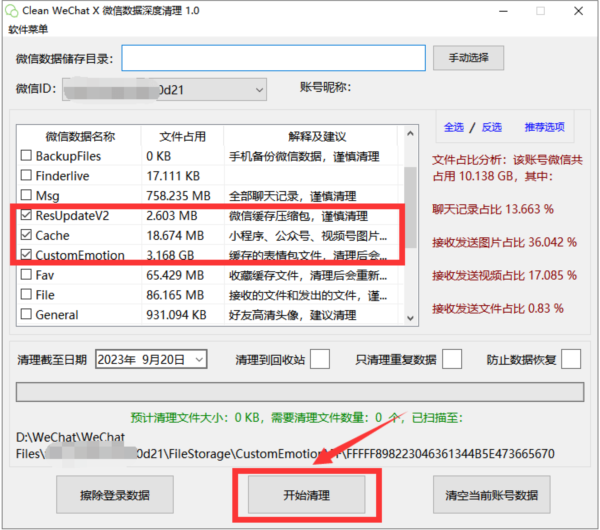Tick the 防止数据恢复 checkbox
600x530 pixels.
click(571, 359)
